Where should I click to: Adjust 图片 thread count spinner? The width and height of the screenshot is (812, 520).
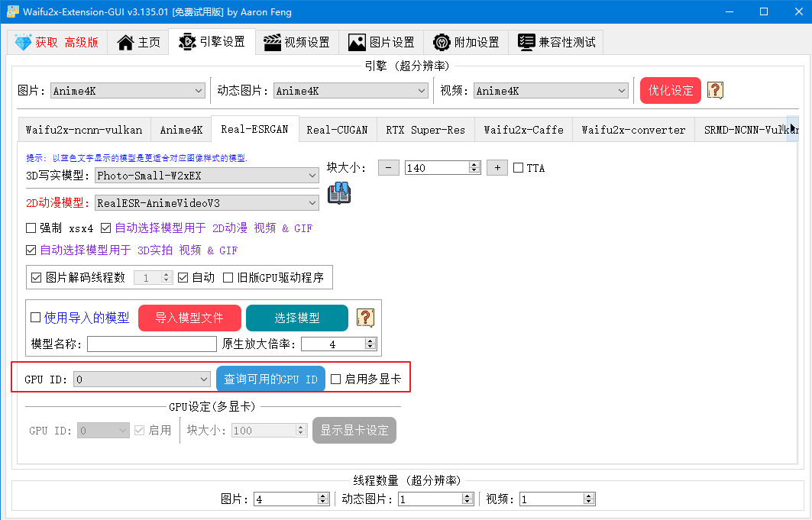323,499
